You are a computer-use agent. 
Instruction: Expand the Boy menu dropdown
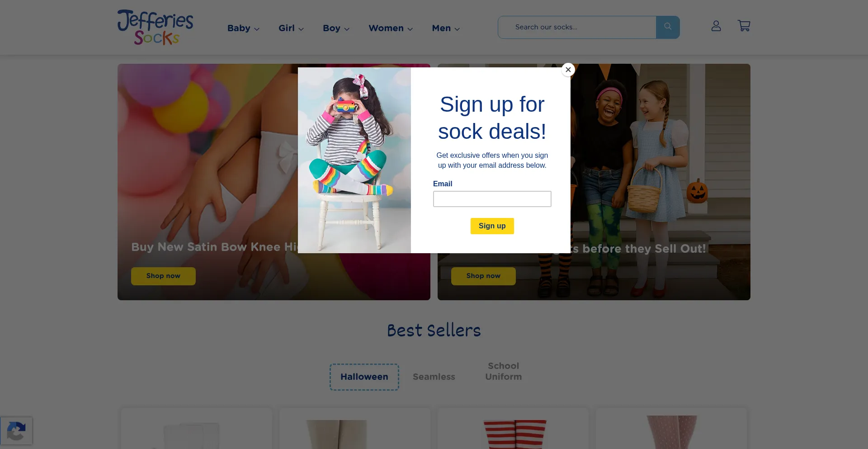[336, 28]
